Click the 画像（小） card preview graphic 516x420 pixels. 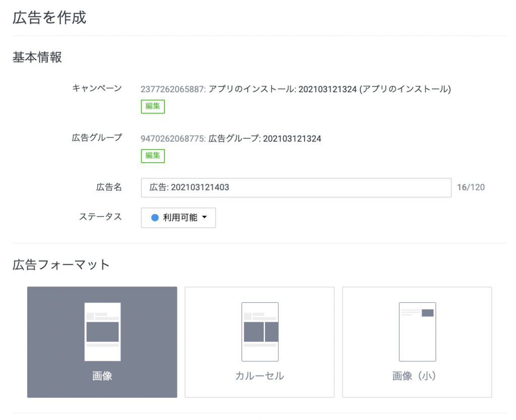417,331
